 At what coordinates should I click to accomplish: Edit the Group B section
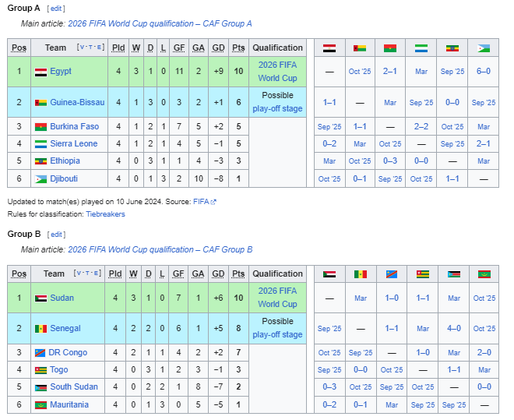[56, 235]
